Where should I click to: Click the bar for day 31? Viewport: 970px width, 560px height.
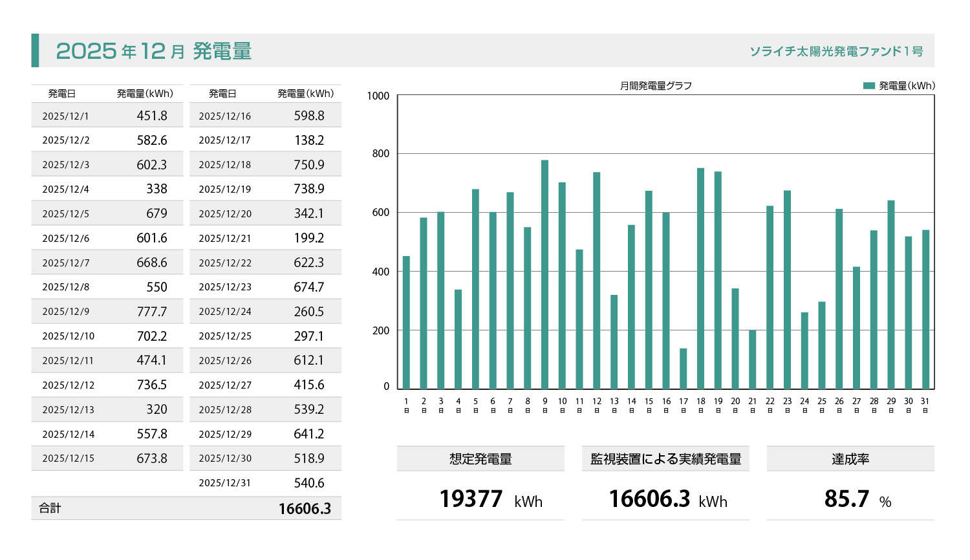925,309
